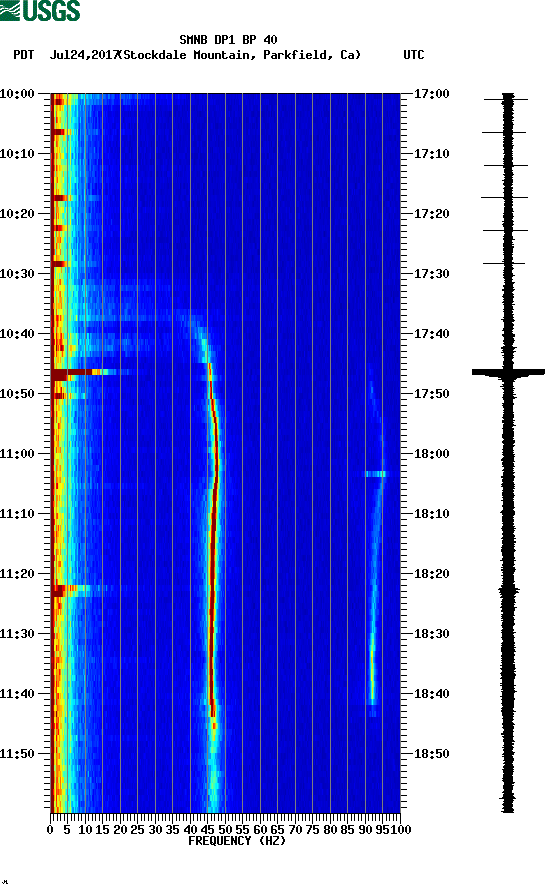Image resolution: width=552 pixels, height=893 pixels.
Task: Click the '5' frequency axis tick label
Action: click(67, 830)
